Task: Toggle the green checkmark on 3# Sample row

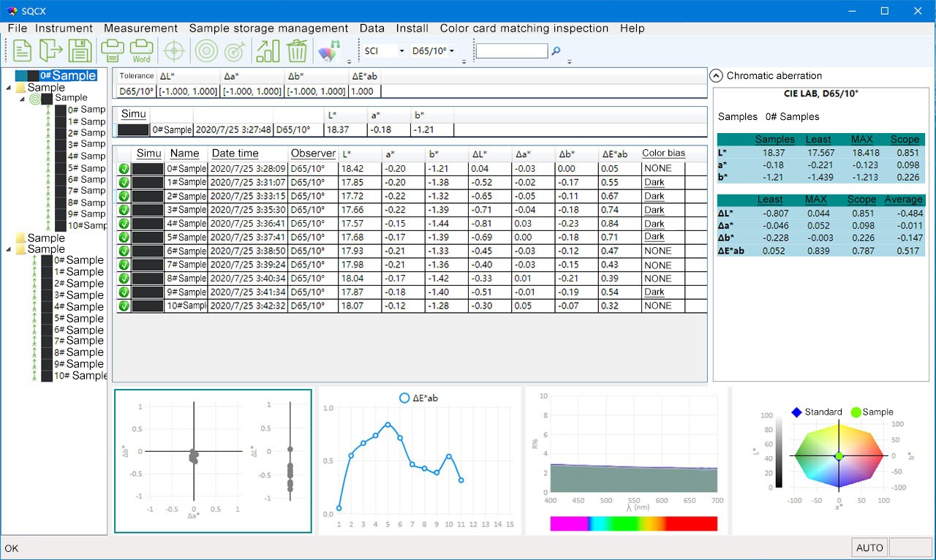Action: 123,210
